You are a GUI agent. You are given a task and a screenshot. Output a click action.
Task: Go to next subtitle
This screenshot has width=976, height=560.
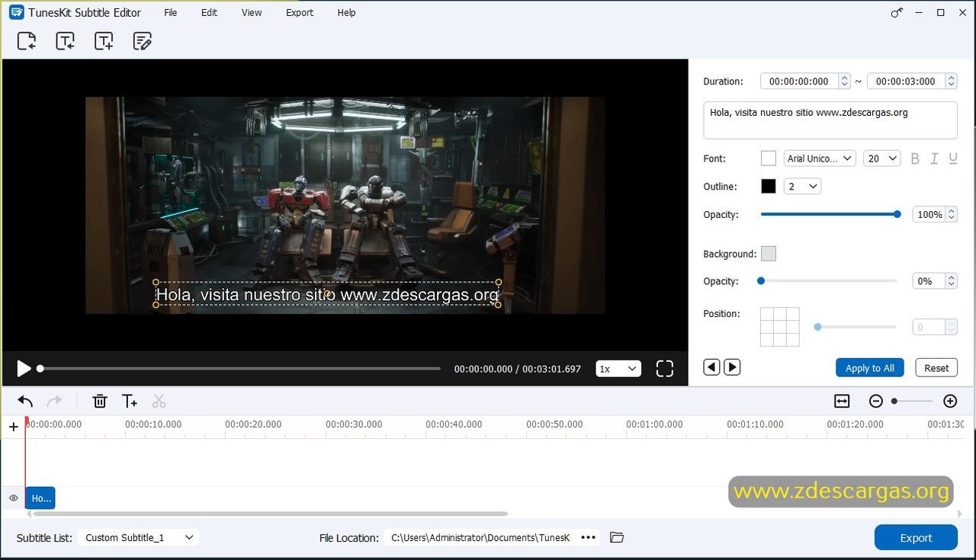732,367
